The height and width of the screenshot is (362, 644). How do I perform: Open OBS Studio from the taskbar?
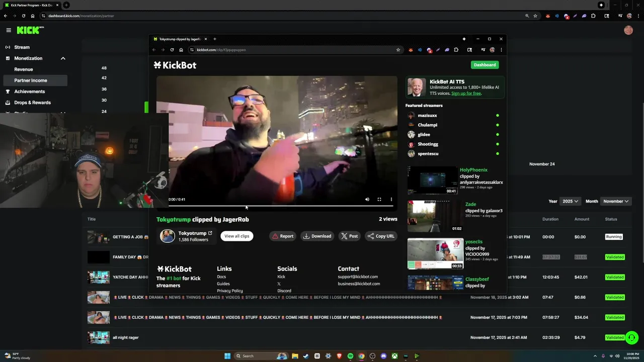pyautogui.click(x=372, y=356)
